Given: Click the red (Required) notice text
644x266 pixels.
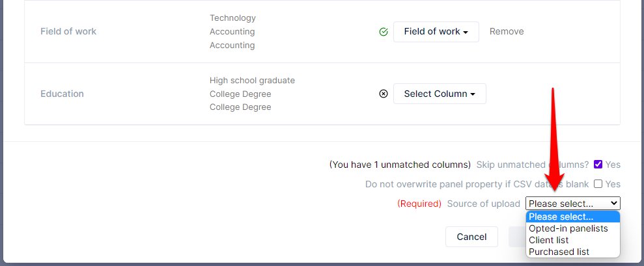Looking at the screenshot, I should (419, 204).
